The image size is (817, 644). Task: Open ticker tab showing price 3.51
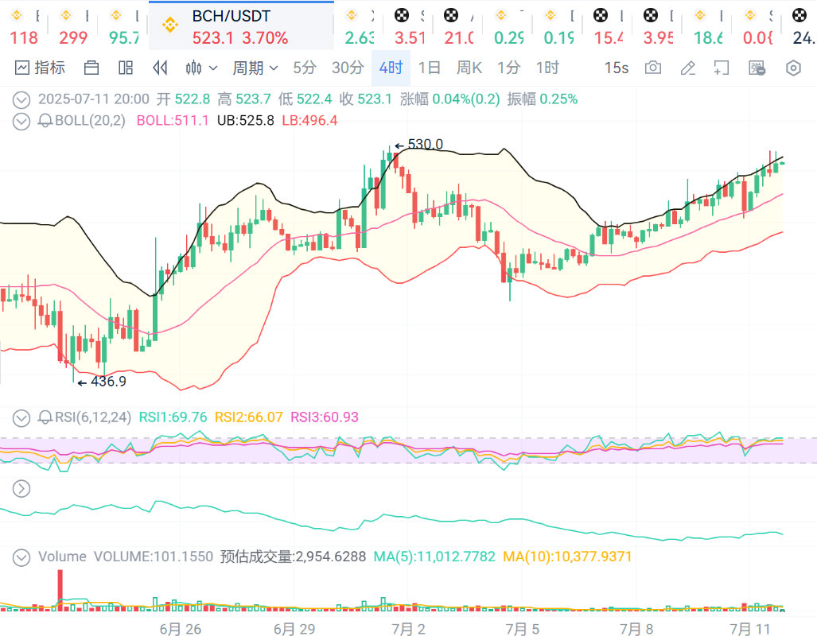click(409, 26)
